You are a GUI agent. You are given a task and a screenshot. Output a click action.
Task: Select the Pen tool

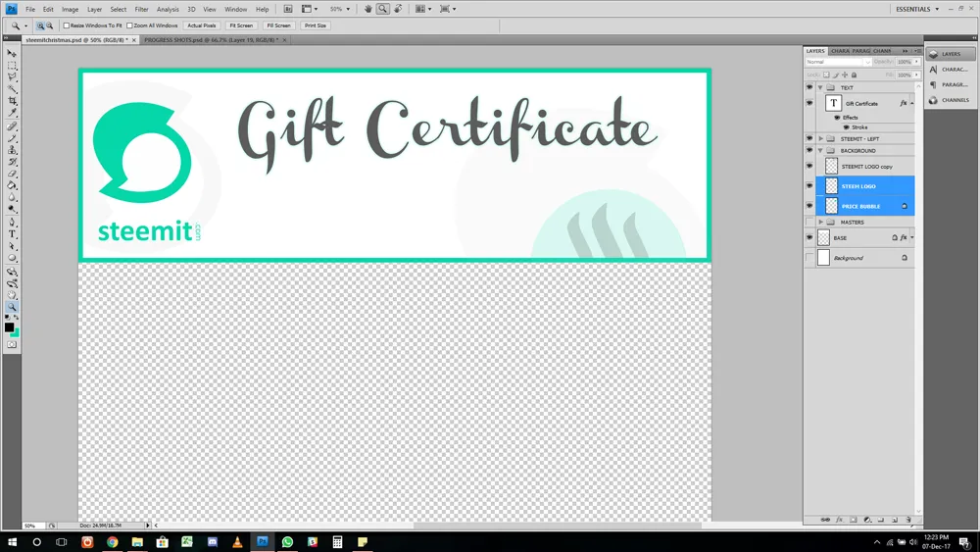pos(12,223)
